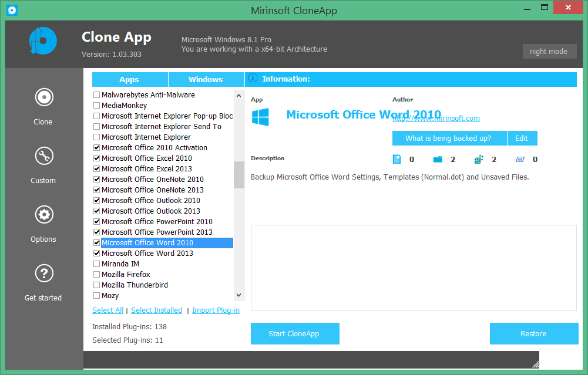The width and height of the screenshot is (588, 375).
Task: Click the registry keys count icon
Action: point(479,159)
